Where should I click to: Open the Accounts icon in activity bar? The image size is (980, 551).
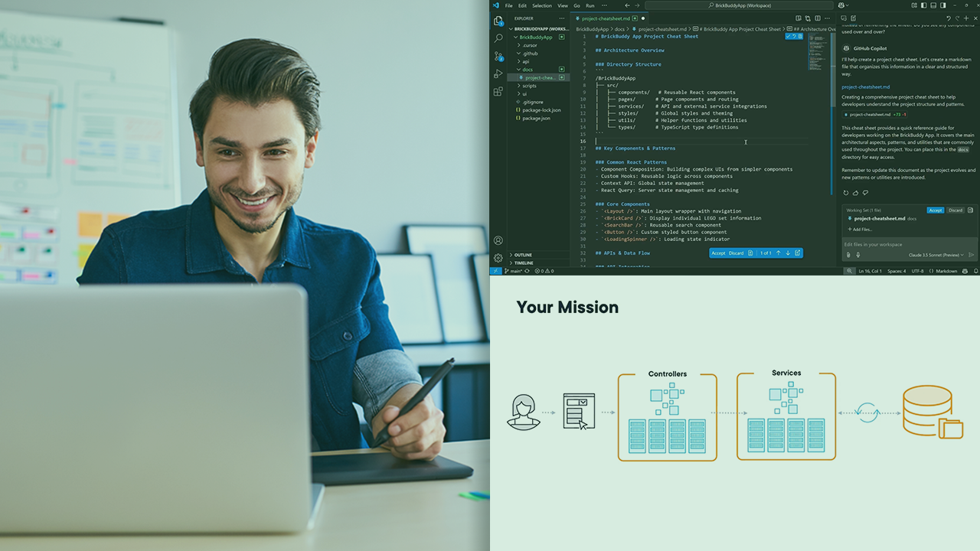click(498, 240)
